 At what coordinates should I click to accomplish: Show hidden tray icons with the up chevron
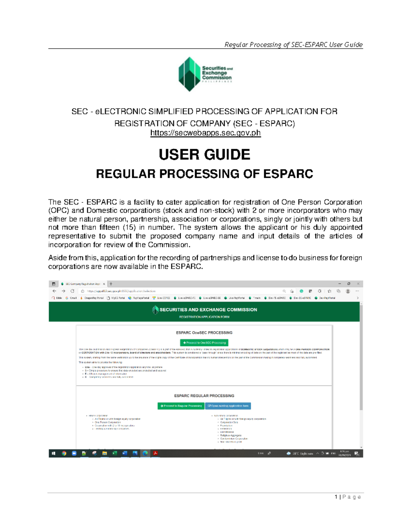(x=317, y=453)
